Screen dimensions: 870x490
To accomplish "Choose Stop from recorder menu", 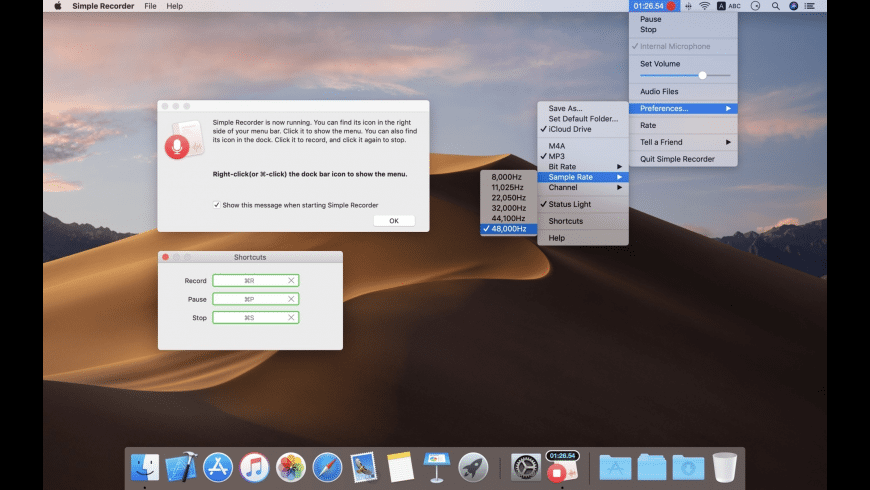I will coord(683,29).
